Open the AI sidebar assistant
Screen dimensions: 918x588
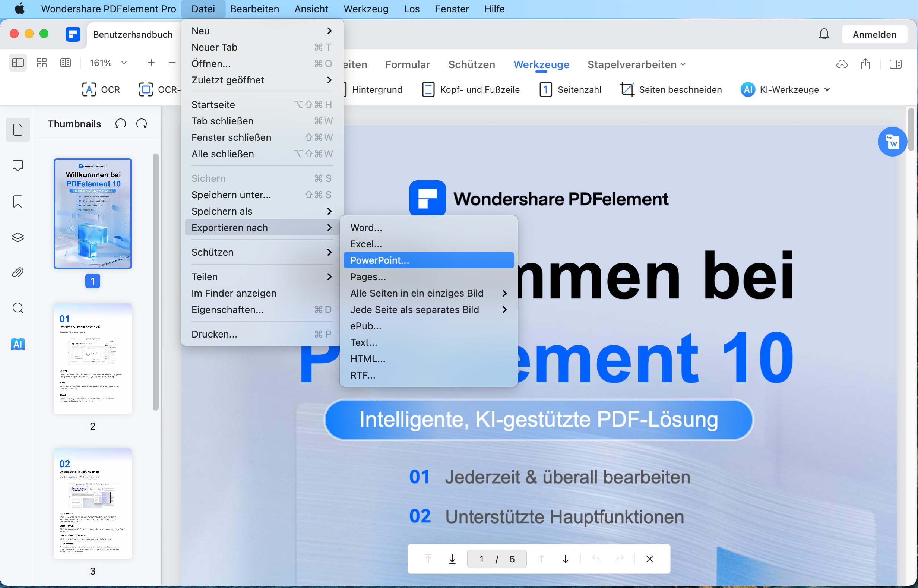(18, 344)
